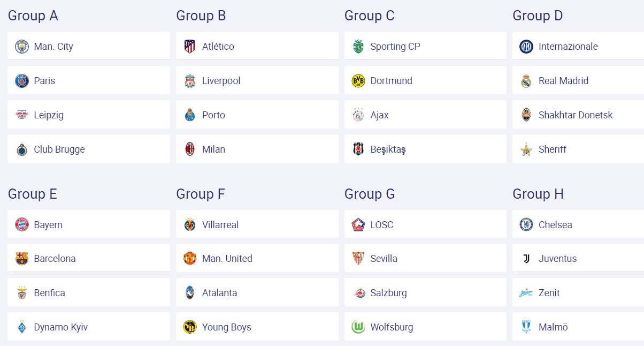This screenshot has height=346, width=644.
Task: Click the Dortmund BVB logo
Action: click(358, 81)
